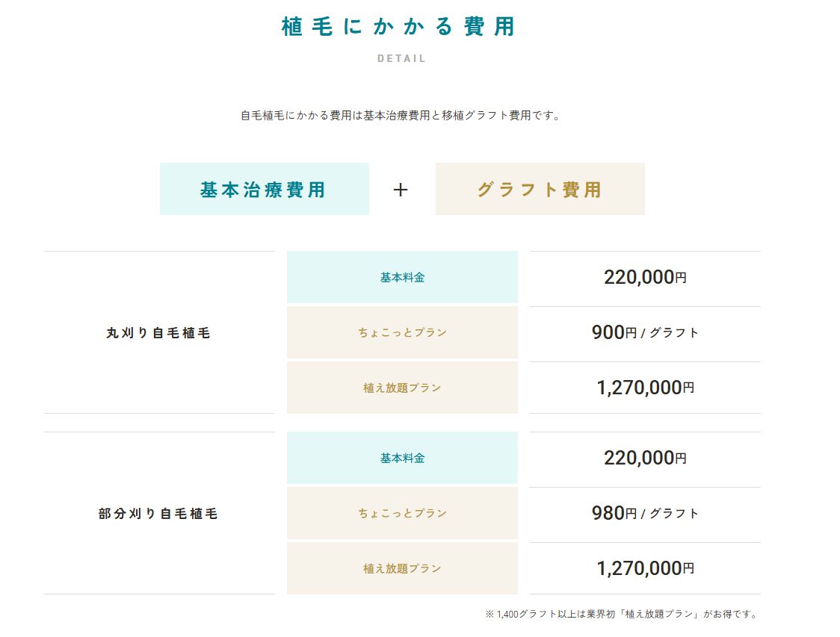Click ちょこっとプラン in 丸刈り自毛植毛 section
The image size is (840, 637).
tap(402, 332)
